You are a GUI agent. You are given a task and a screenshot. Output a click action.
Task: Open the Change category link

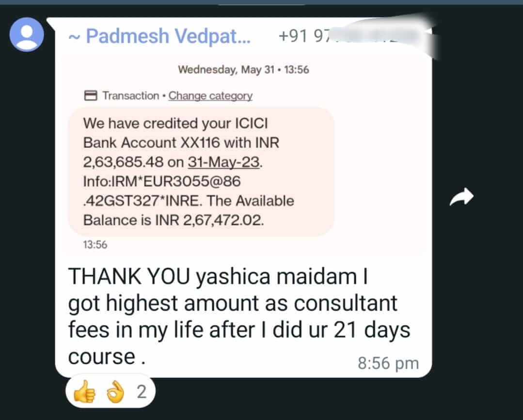(210, 96)
